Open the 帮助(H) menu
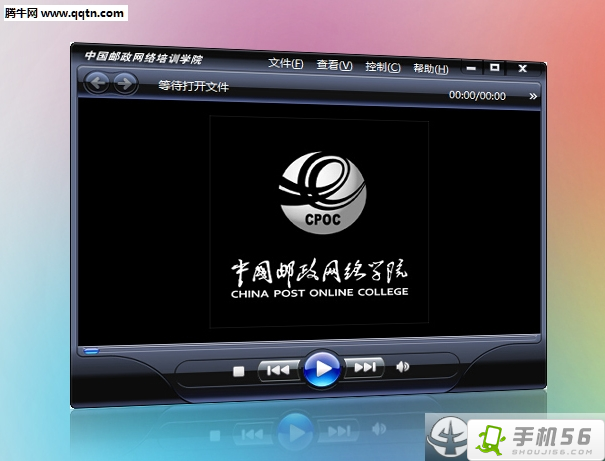This screenshot has width=605, height=461. pyautogui.click(x=431, y=69)
